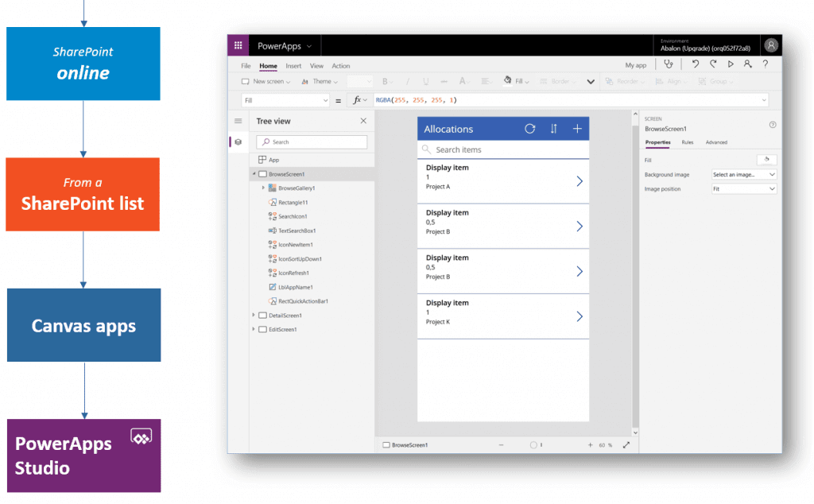Open the Image position Fit dropdown
Screen dimensions: 814x504
(743, 188)
